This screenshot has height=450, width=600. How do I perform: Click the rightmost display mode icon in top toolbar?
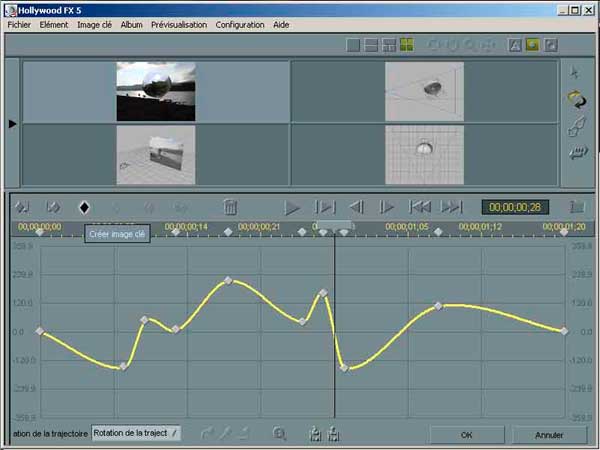point(551,45)
